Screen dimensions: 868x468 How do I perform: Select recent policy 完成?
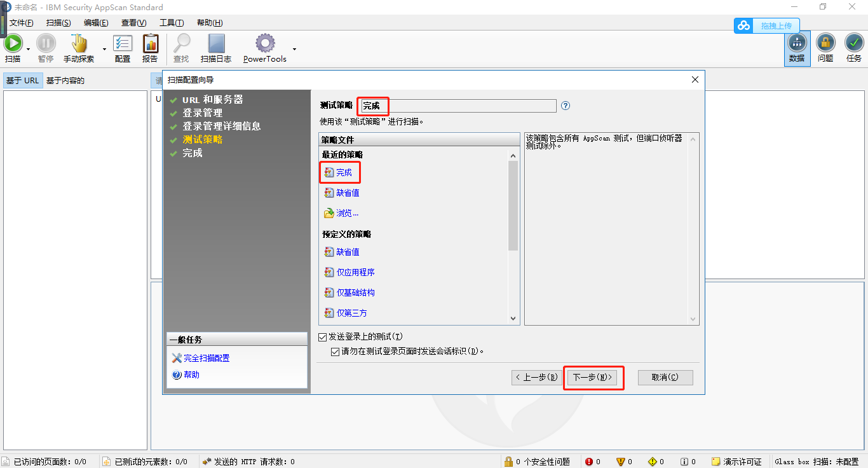pos(344,172)
